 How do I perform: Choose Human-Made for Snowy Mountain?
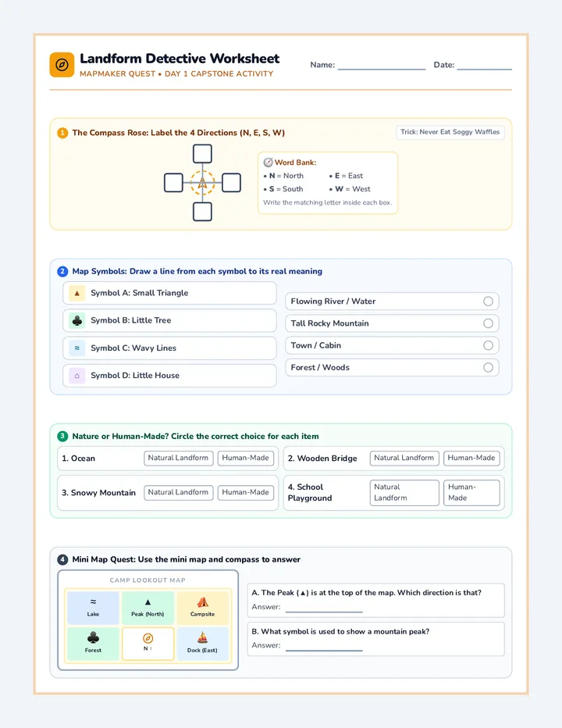(x=246, y=493)
